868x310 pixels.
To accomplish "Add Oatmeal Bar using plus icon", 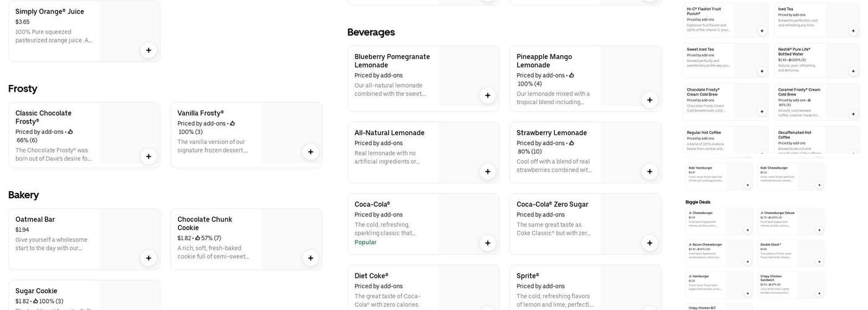I will pos(148,258).
